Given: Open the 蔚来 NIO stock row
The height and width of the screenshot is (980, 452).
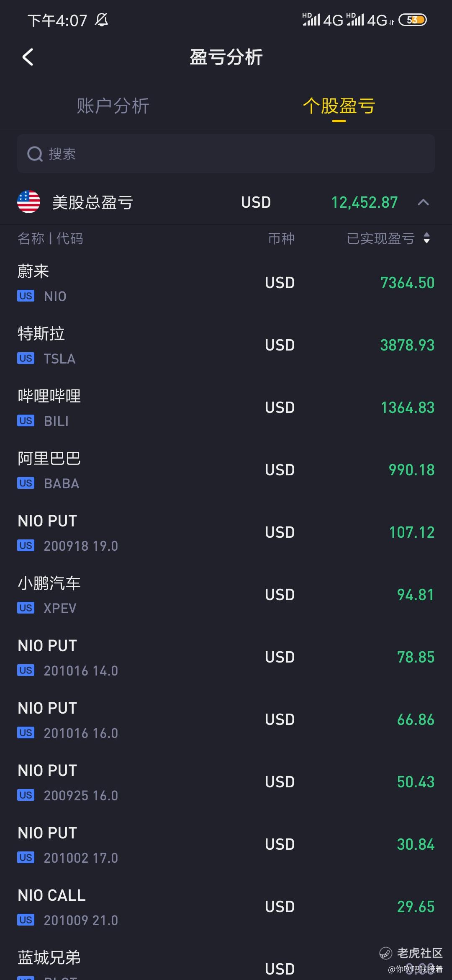Looking at the screenshot, I should (x=226, y=283).
